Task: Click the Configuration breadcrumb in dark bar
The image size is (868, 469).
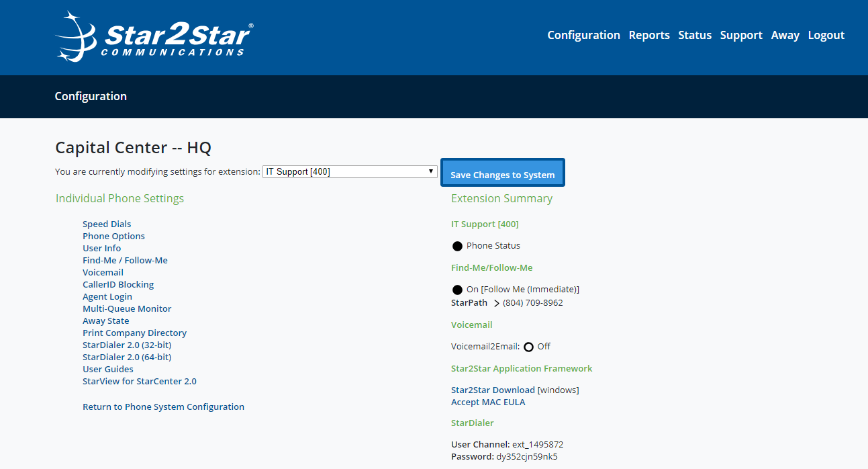Action: [x=91, y=96]
